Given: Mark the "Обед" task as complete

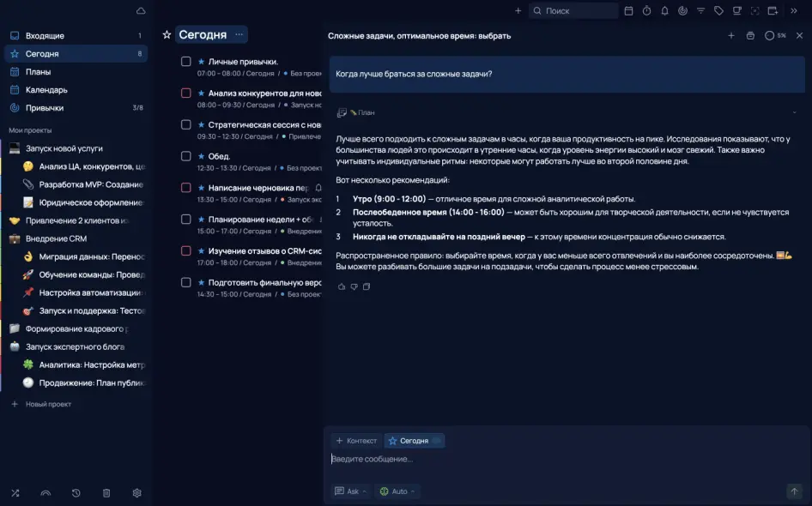Looking at the screenshot, I should click(x=185, y=156).
